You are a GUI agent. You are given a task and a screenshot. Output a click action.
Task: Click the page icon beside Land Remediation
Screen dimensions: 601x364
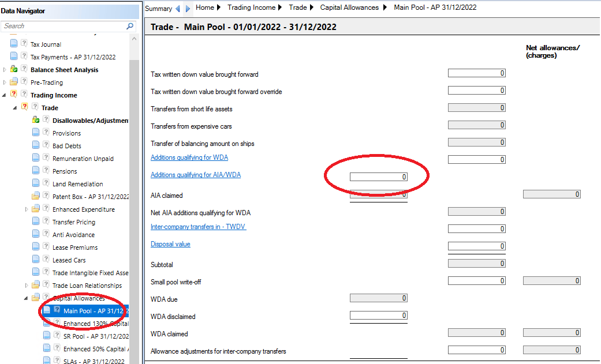click(x=36, y=183)
